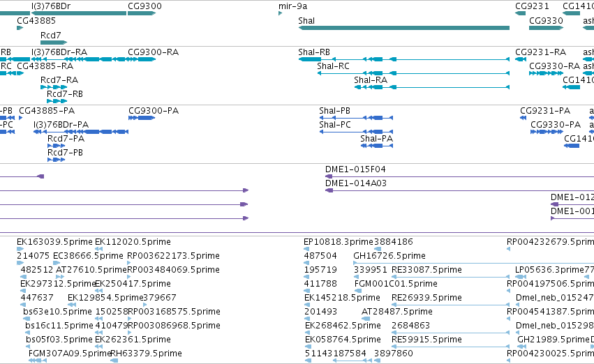
Task: Select the l(3)76BDr gene bar
Action: tap(79, 13)
